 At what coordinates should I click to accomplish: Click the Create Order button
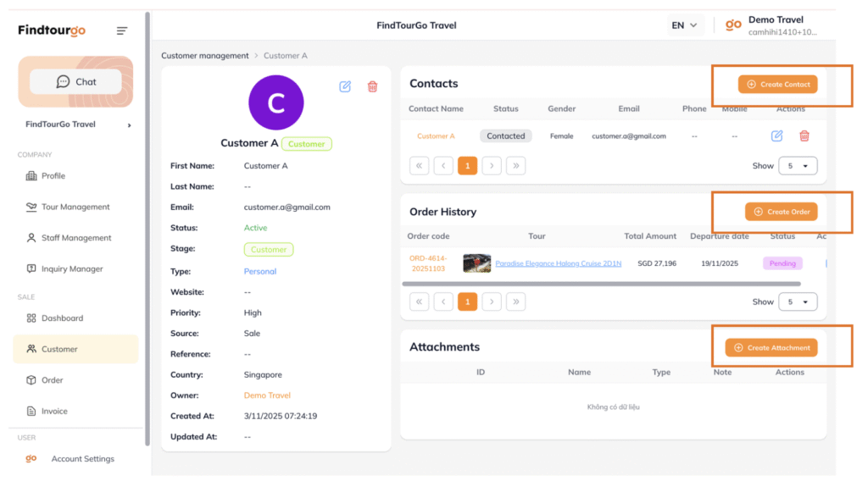781,212
